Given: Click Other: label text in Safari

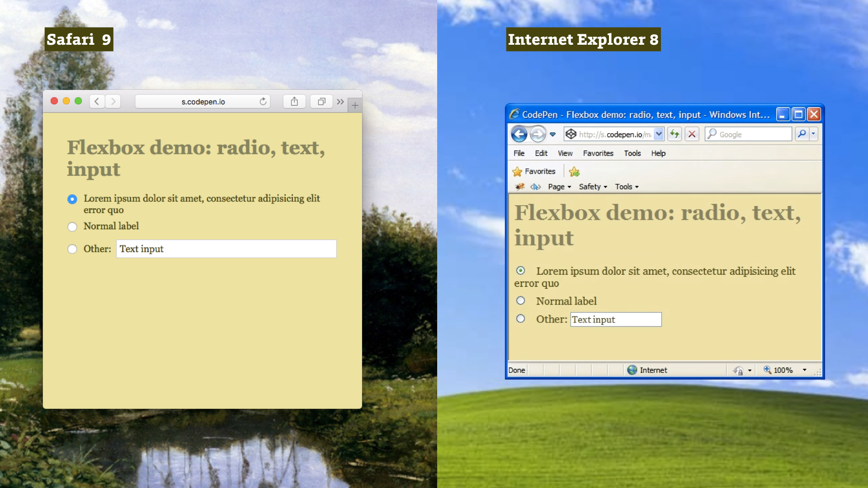Looking at the screenshot, I should click(97, 249).
